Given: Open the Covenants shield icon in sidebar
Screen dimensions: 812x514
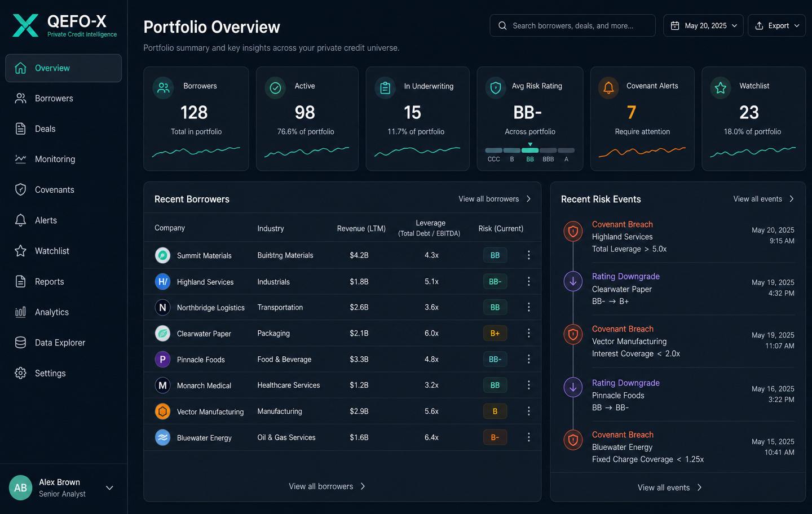Looking at the screenshot, I should tap(20, 189).
